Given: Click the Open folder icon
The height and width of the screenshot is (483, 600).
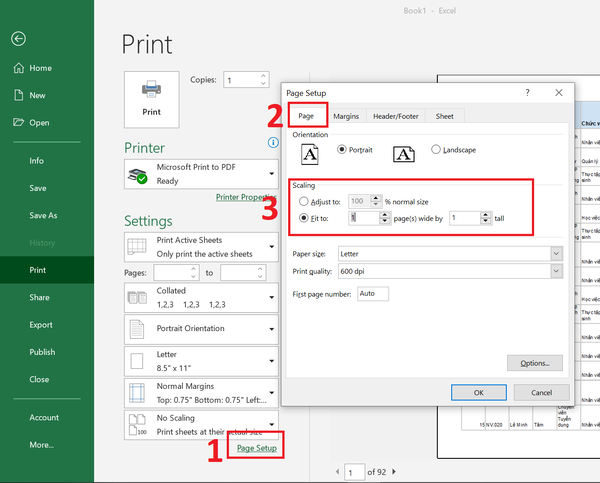Looking at the screenshot, I should coord(18,122).
